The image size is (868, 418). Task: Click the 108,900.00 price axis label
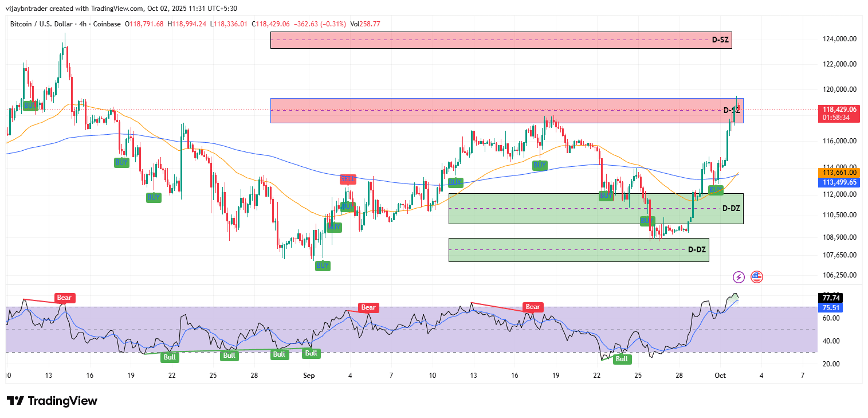point(840,237)
